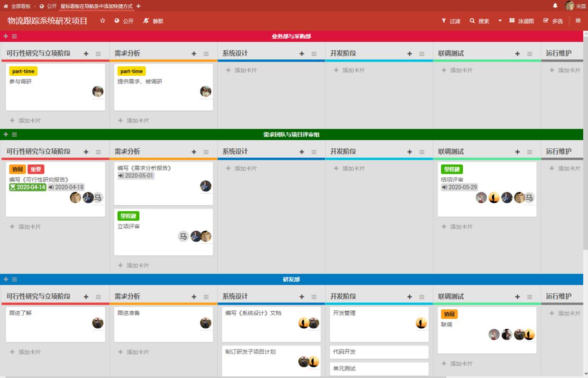Screen dimensions: 588x378
Task: Open the 开发管理 card
Action: (379, 324)
